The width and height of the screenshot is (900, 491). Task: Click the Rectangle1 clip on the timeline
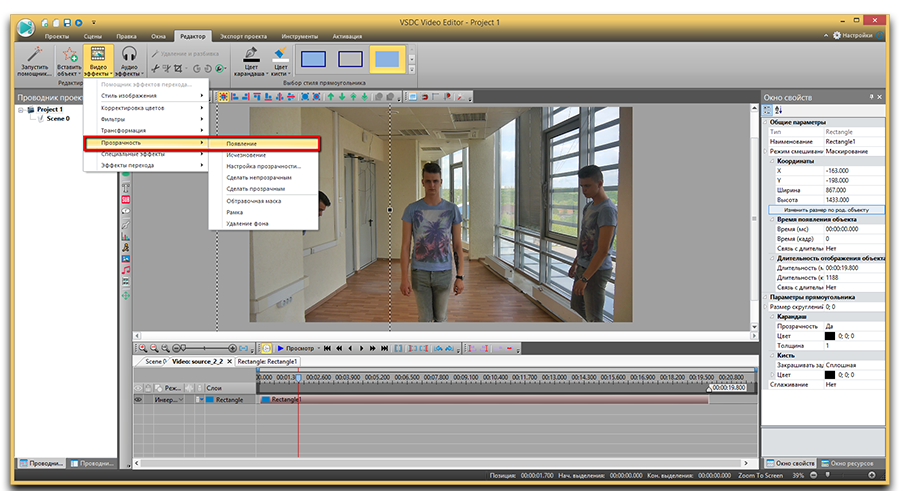click(x=484, y=399)
